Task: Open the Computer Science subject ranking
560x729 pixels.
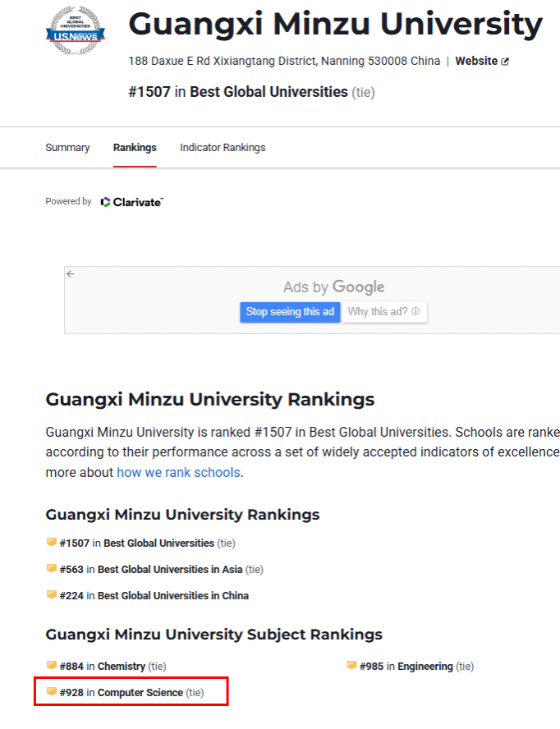Action: [x=140, y=693]
